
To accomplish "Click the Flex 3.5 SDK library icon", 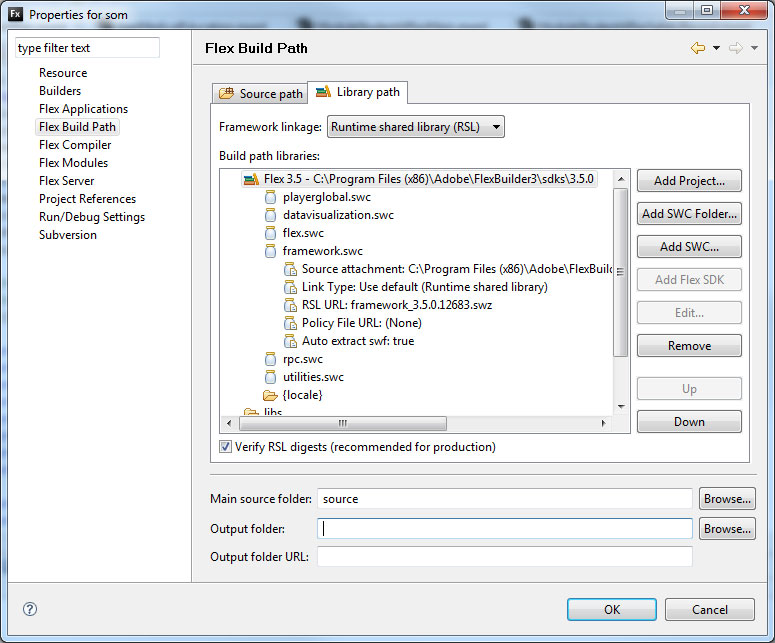I will click(251, 179).
